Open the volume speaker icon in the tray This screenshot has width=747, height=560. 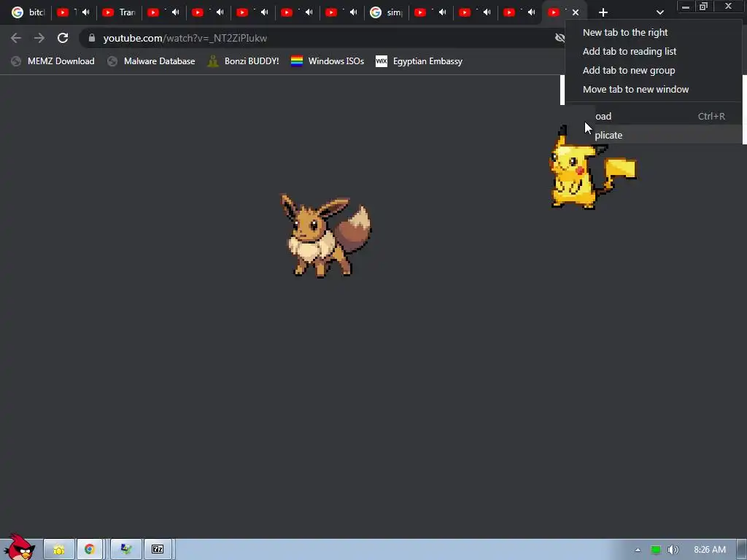[x=673, y=550]
